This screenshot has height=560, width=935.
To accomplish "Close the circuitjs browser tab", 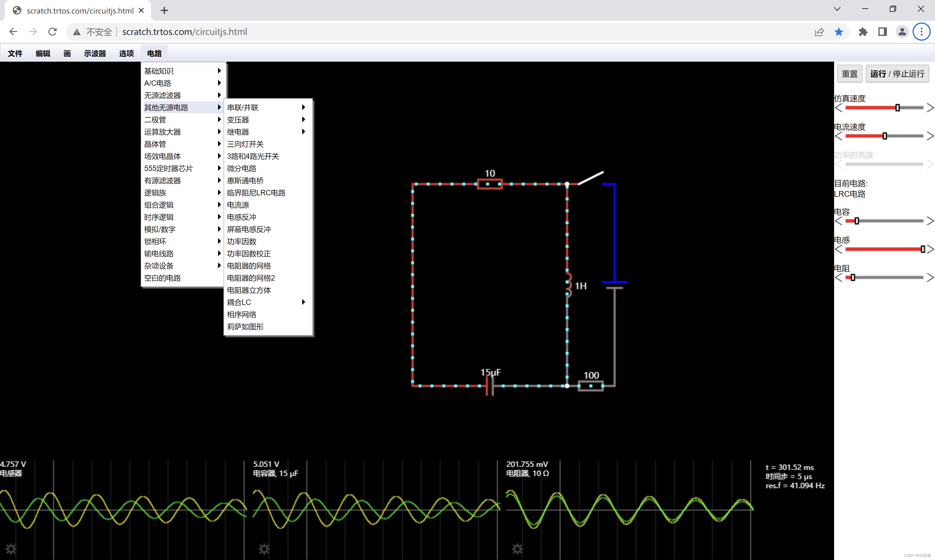I will coord(141,10).
